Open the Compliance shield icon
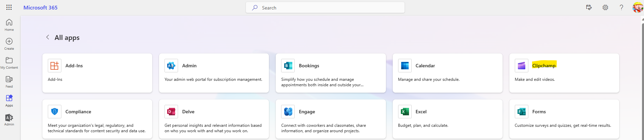 click(55, 112)
